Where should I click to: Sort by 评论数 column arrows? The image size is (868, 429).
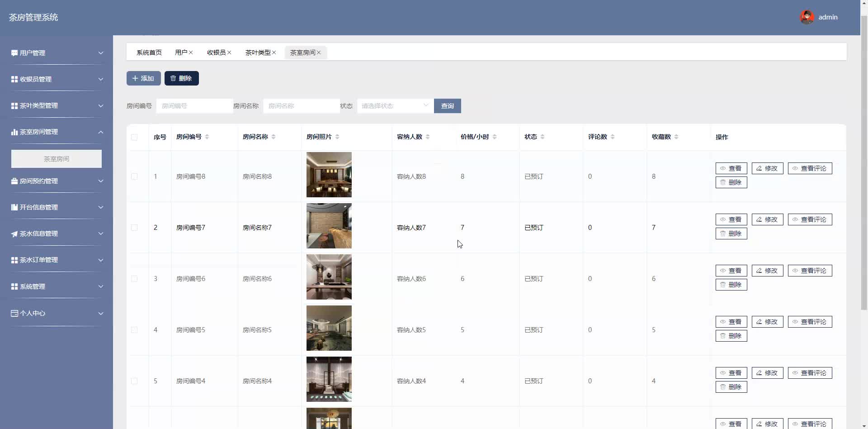click(613, 137)
